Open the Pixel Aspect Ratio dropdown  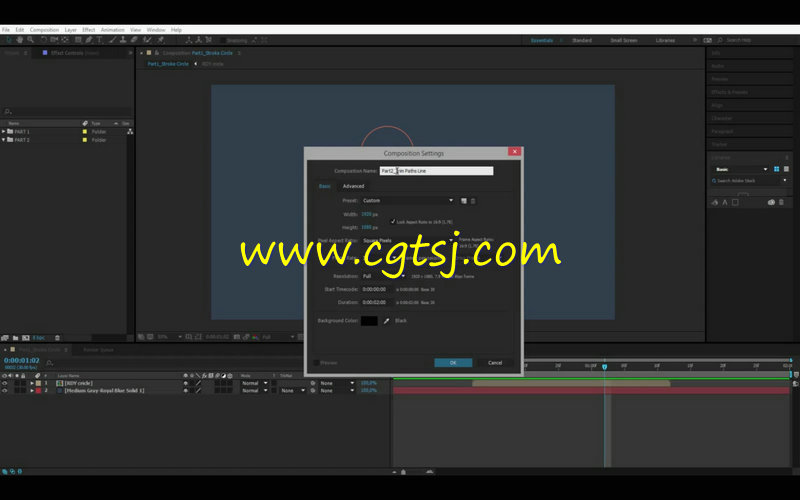pos(408,240)
